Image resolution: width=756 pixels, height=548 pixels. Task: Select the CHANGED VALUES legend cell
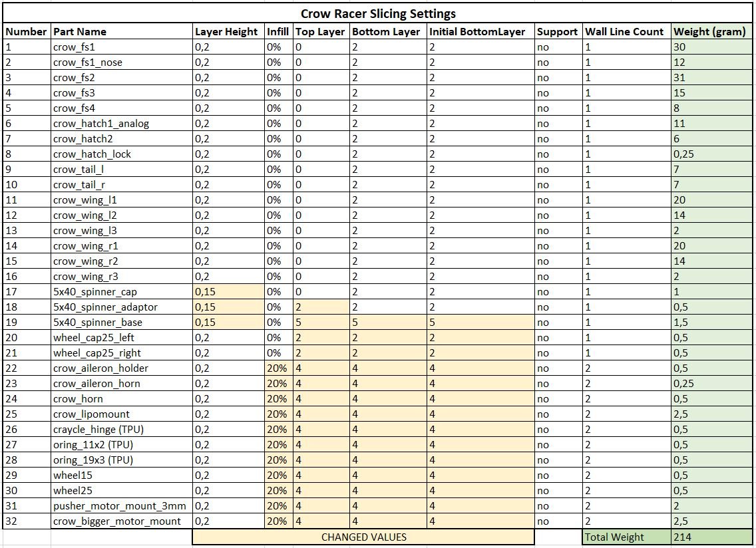363,537
